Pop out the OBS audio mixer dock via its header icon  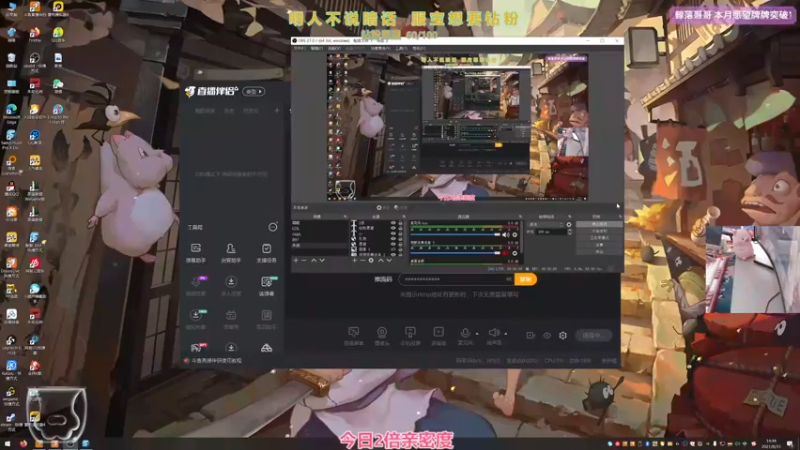coord(520,216)
